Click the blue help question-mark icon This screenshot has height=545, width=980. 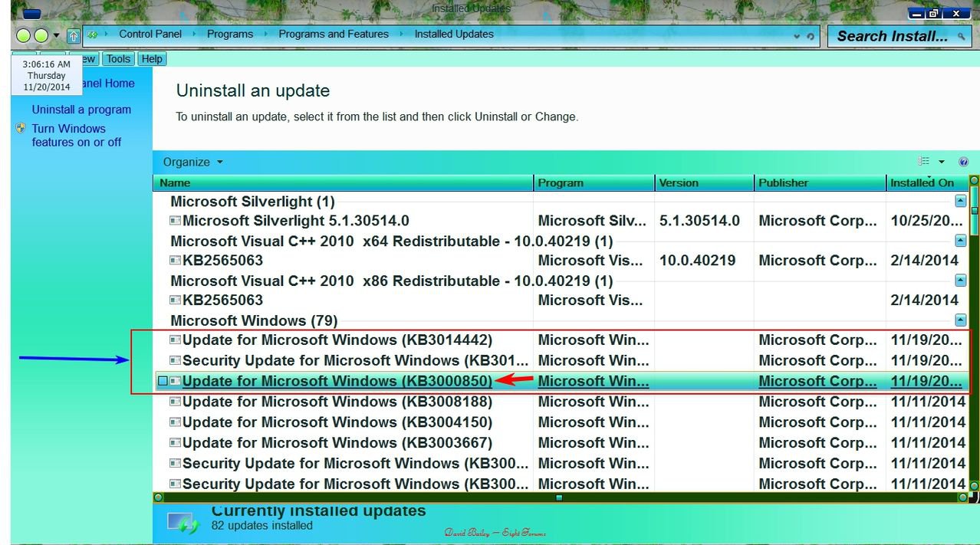pos(964,162)
